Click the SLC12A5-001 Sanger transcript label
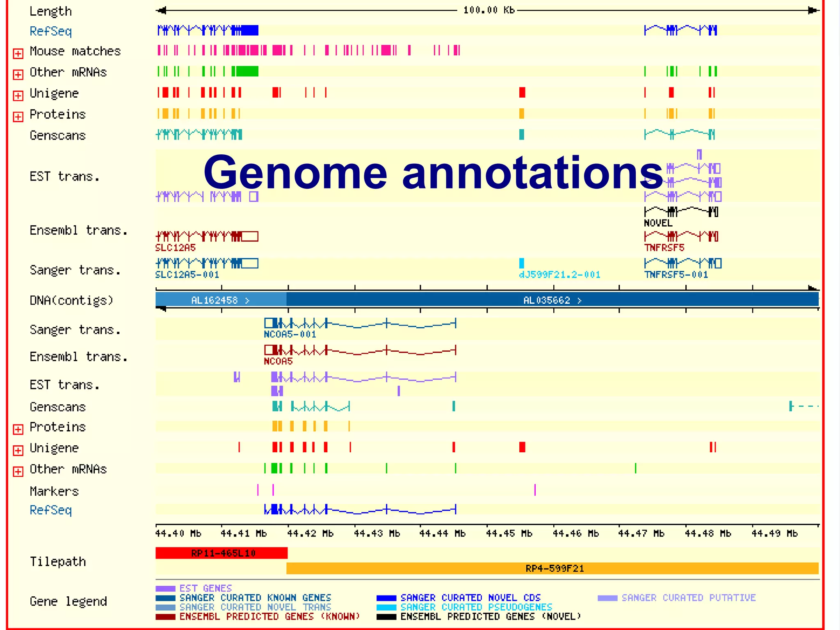 [x=187, y=275]
